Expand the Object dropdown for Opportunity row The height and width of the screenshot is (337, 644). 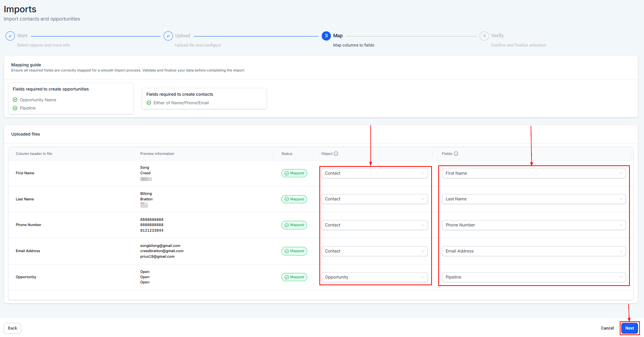pos(374,277)
